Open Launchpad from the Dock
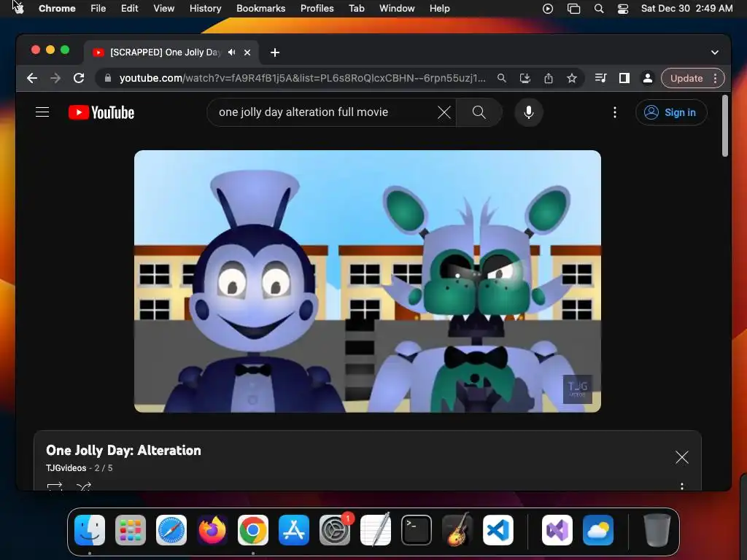The width and height of the screenshot is (747, 560). tap(131, 530)
